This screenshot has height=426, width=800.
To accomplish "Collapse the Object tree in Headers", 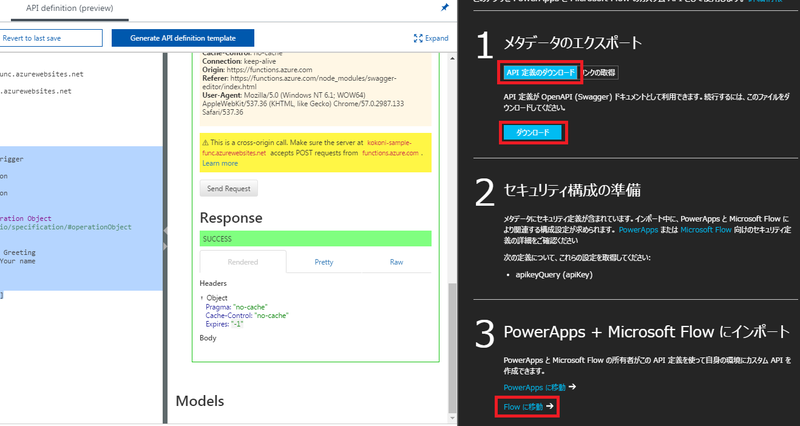I will (202, 298).
